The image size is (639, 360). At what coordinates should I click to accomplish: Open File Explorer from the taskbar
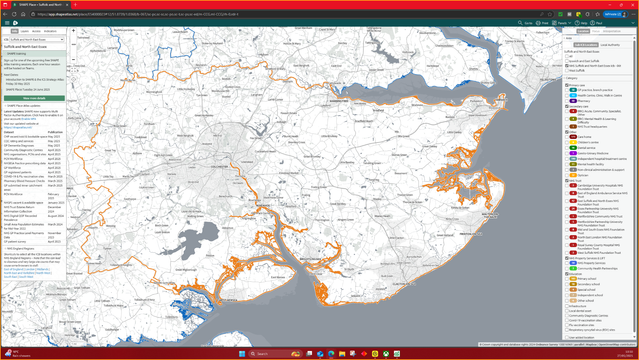342,353
